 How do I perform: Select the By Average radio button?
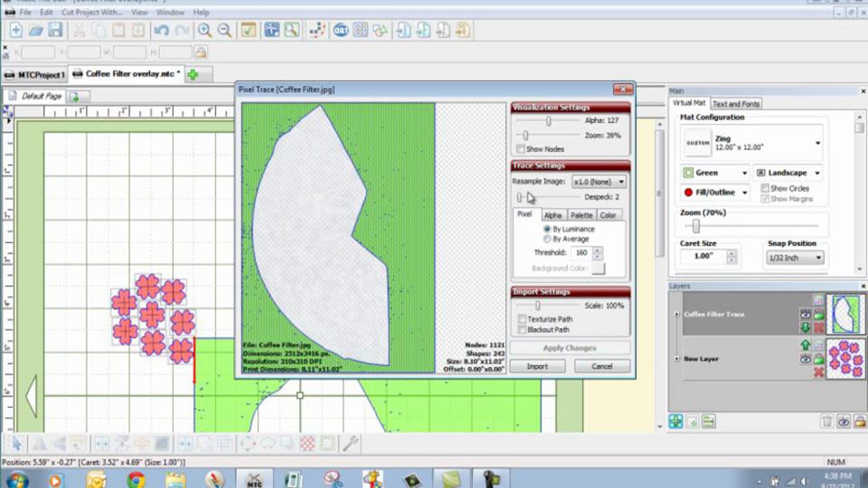(x=547, y=239)
